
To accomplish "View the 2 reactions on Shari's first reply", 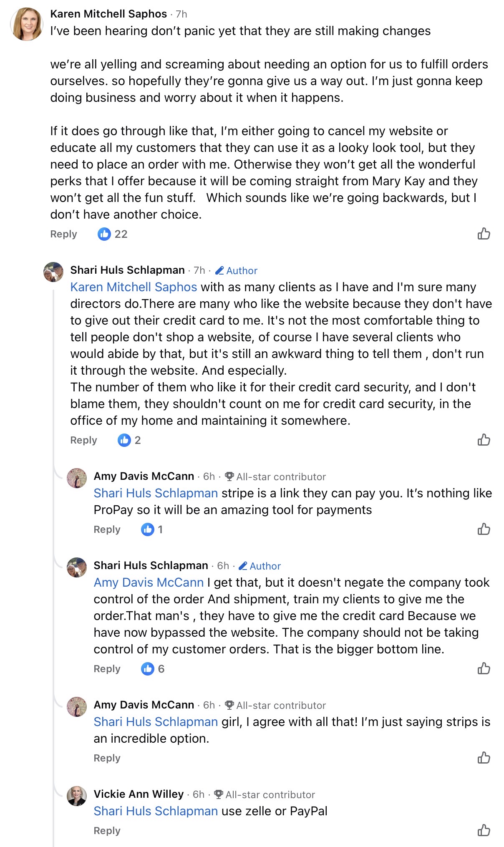I will pos(129,440).
